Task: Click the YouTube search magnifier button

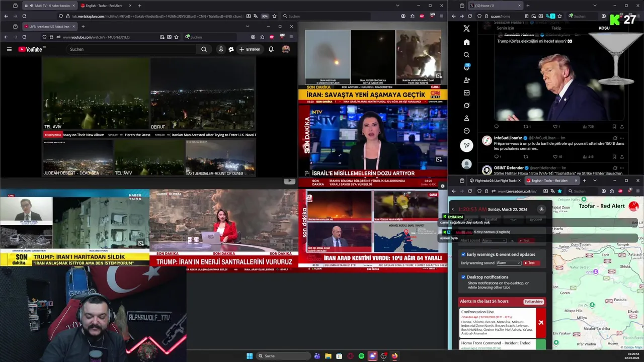Action: pos(204,49)
